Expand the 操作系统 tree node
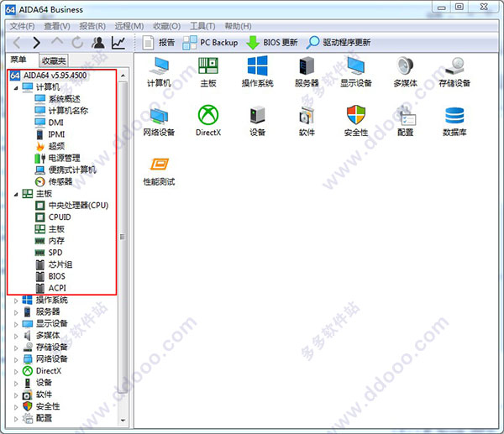 16,301
